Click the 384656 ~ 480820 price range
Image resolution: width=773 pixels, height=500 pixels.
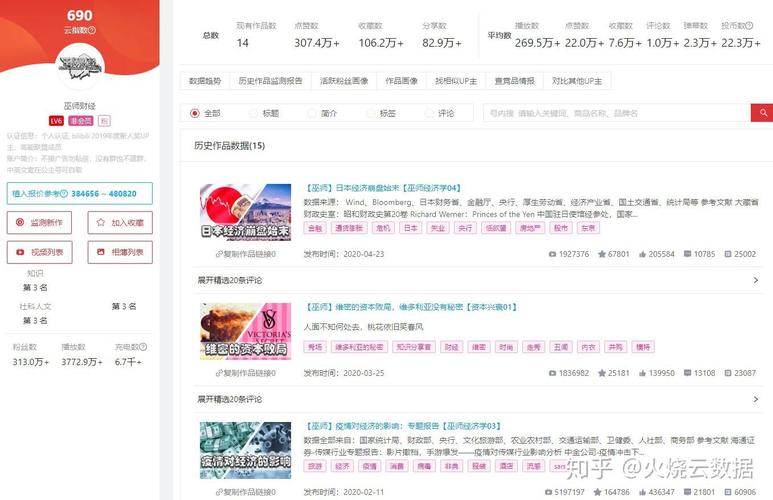point(104,194)
